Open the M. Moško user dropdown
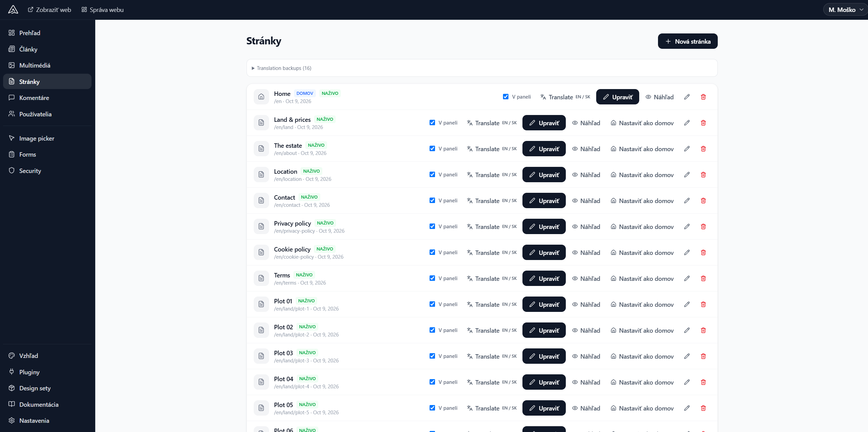The image size is (868, 432). tap(846, 10)
